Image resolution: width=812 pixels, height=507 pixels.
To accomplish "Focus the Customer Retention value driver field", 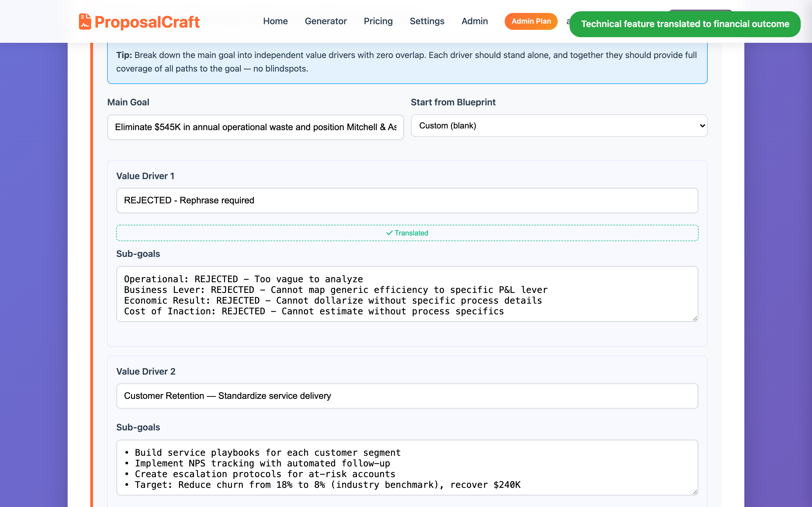I will [x=407, y=396].
